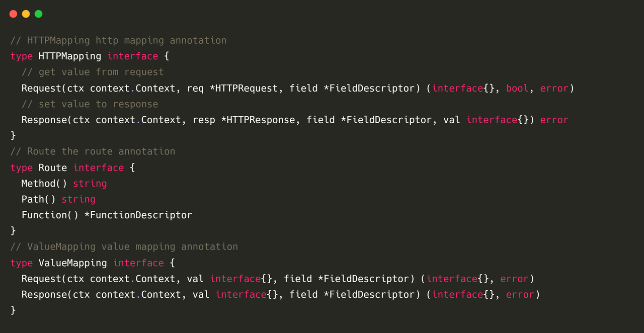The width and height of the screenshot is (644, 333).
Task: Click the string return type after Path()
Action: (x=78, y=200)
